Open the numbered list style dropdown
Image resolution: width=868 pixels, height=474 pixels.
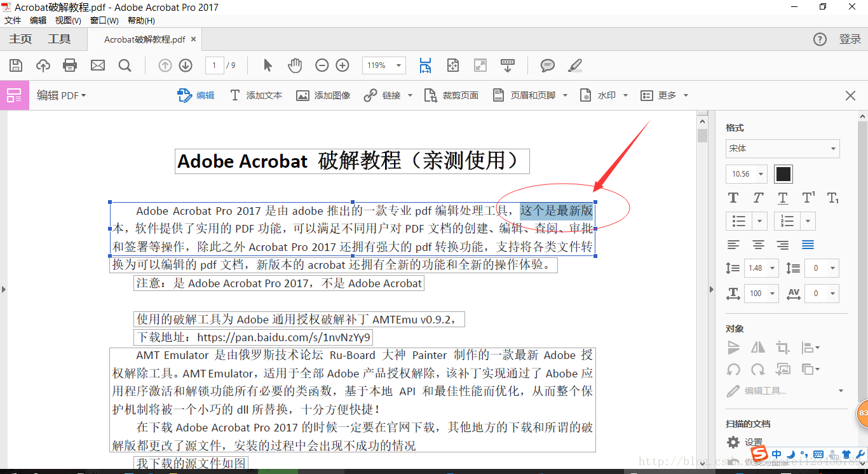coord(808,221)
